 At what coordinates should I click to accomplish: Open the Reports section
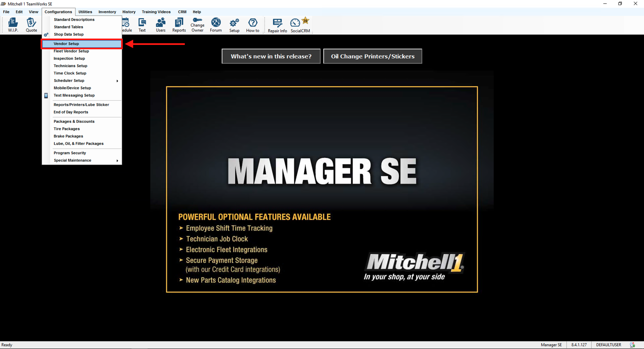(x=179, y=25)
